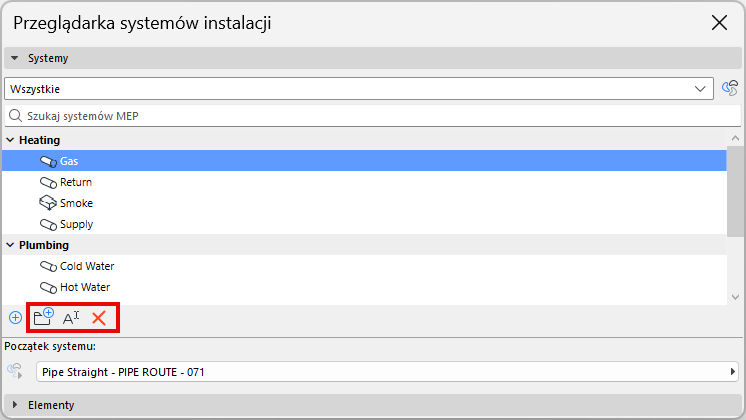The width and height of the screenshot is (746, 420).
Task: Open the Wszystkie filter dropdown
Action: [360, 89]
